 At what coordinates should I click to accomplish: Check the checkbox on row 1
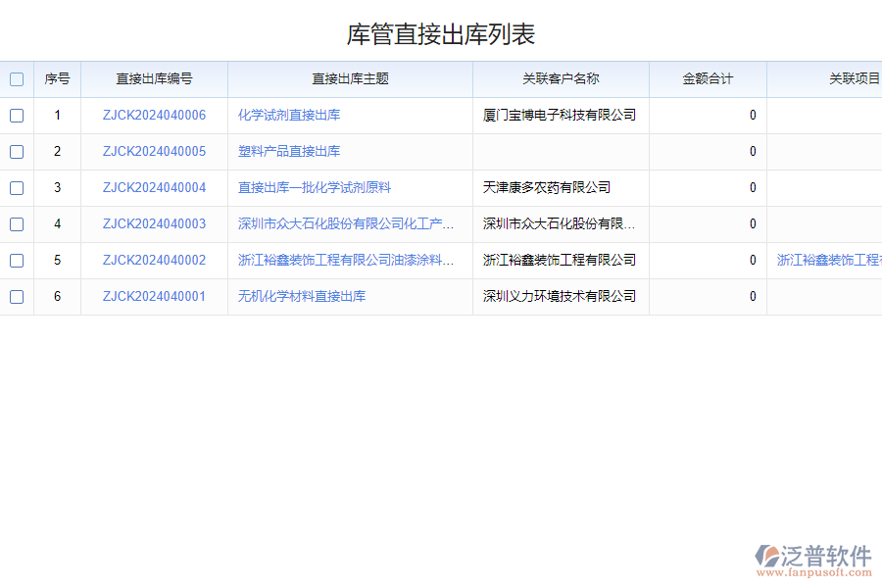point(17,115)
